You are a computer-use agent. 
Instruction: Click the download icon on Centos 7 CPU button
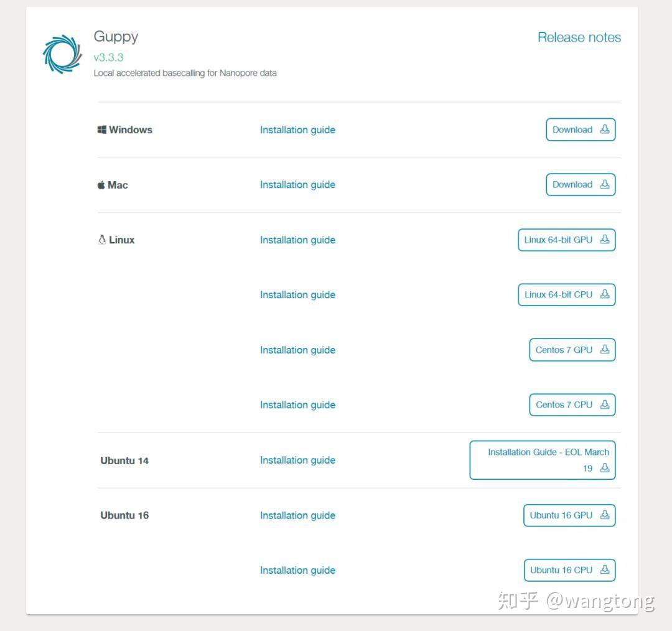click(604, 404)
